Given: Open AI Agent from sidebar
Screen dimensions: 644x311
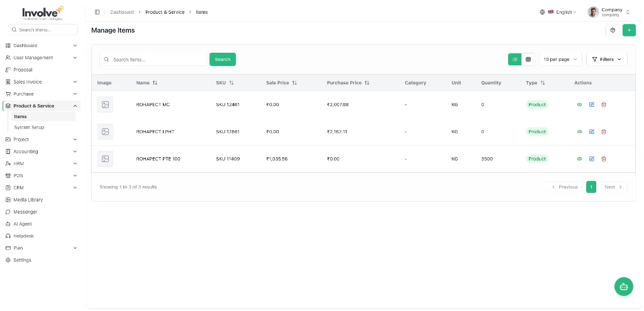Looking at the screenshot, I should click(41, 224).
